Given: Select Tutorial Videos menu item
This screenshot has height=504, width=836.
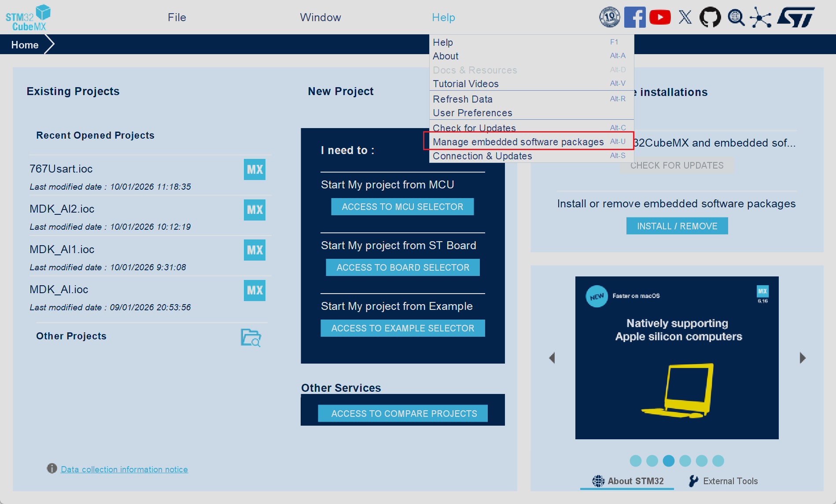Looking at the screenshot, I should pyautogui.click(x=531, y=84).
